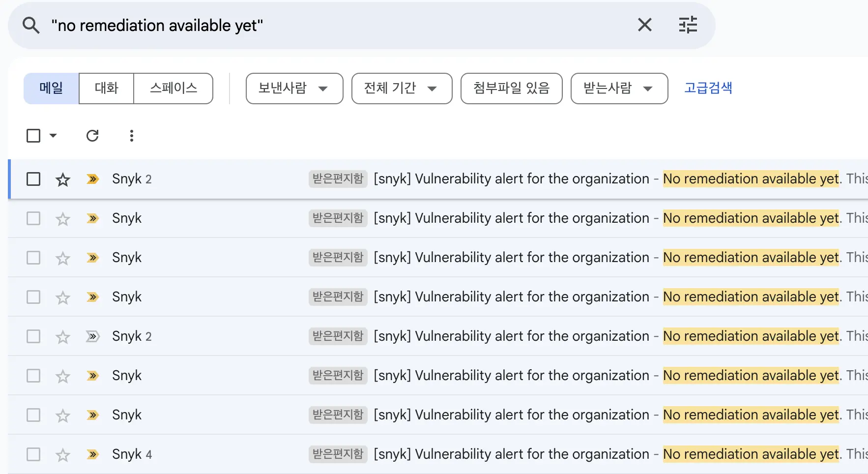Click the hollow unfilled importance marker icon

click(93, 336)
